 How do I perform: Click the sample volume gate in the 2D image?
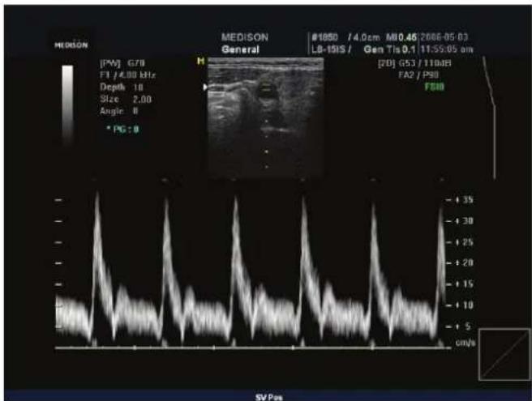pyautogui.click(x=266, y=89)
